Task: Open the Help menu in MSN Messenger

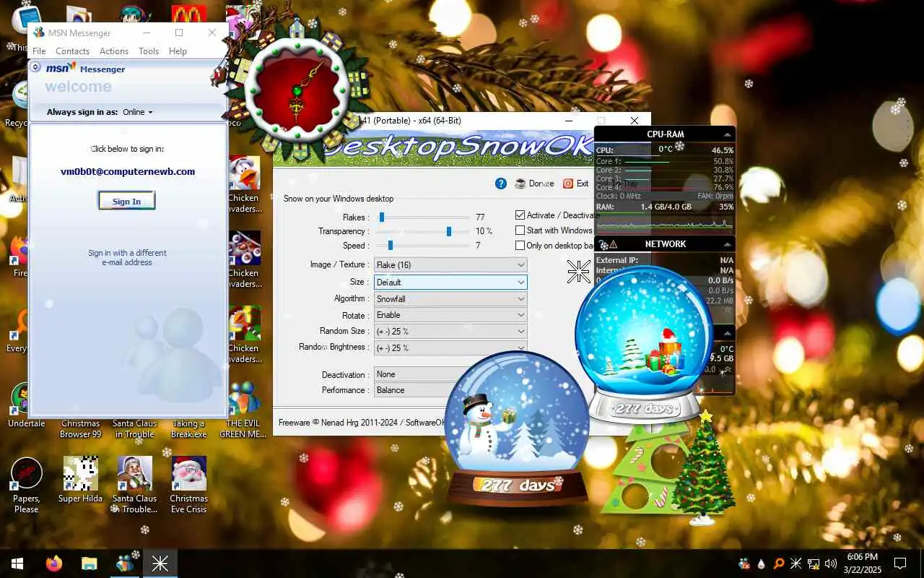Action: (x=178, y=51)
